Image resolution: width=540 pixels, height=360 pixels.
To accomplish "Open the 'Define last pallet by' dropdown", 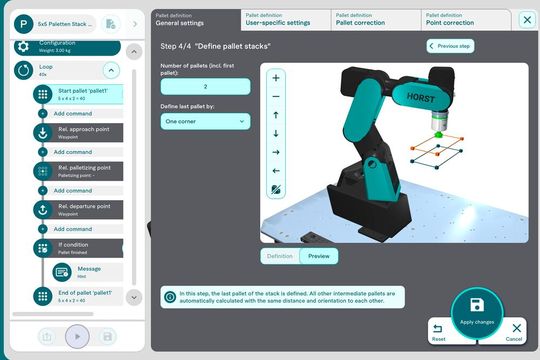I will click(x=205, y=121).
